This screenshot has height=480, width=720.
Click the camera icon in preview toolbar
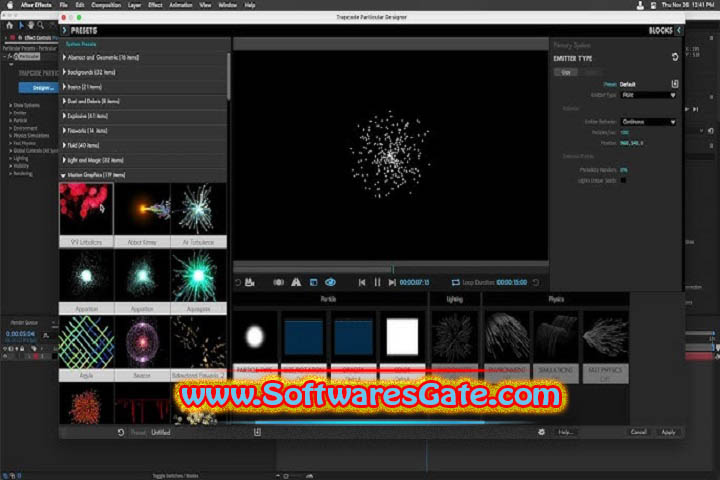[x=250, y=282]
